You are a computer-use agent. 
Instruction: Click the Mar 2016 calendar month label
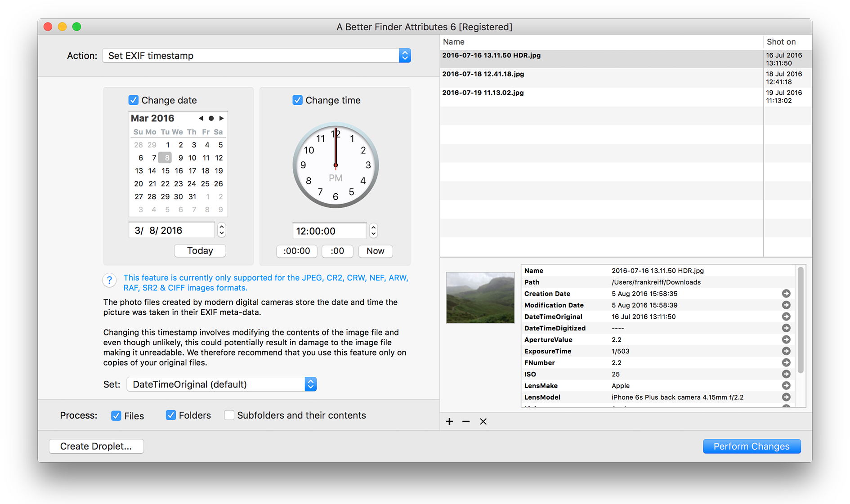point(152,118)
